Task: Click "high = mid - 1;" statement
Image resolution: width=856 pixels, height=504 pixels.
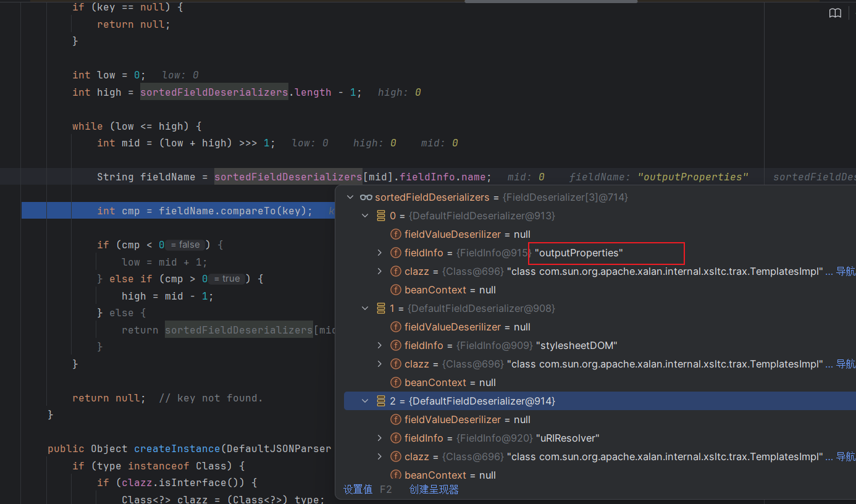Action: [x=167, y=296]
